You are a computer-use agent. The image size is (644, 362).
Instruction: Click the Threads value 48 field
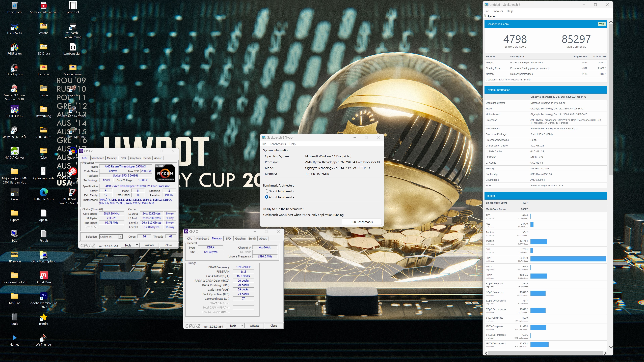click(171, 237)
